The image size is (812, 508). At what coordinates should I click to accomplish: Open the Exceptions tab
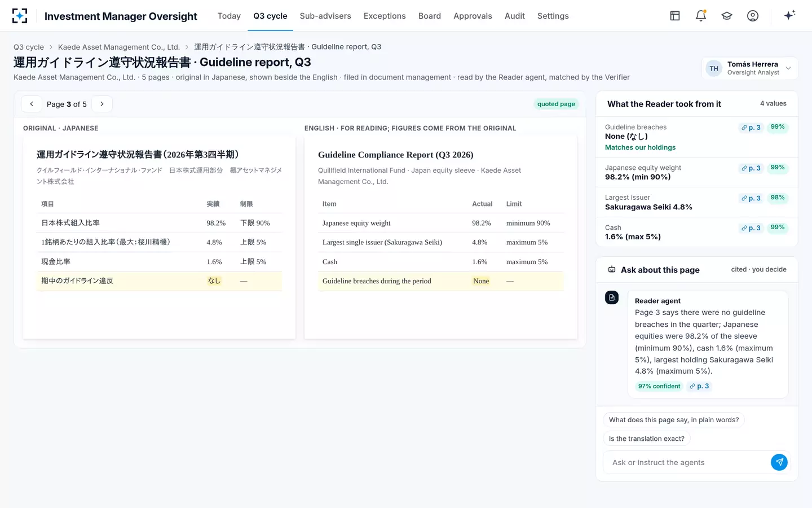pyautogui.click(x=385, y=16)
